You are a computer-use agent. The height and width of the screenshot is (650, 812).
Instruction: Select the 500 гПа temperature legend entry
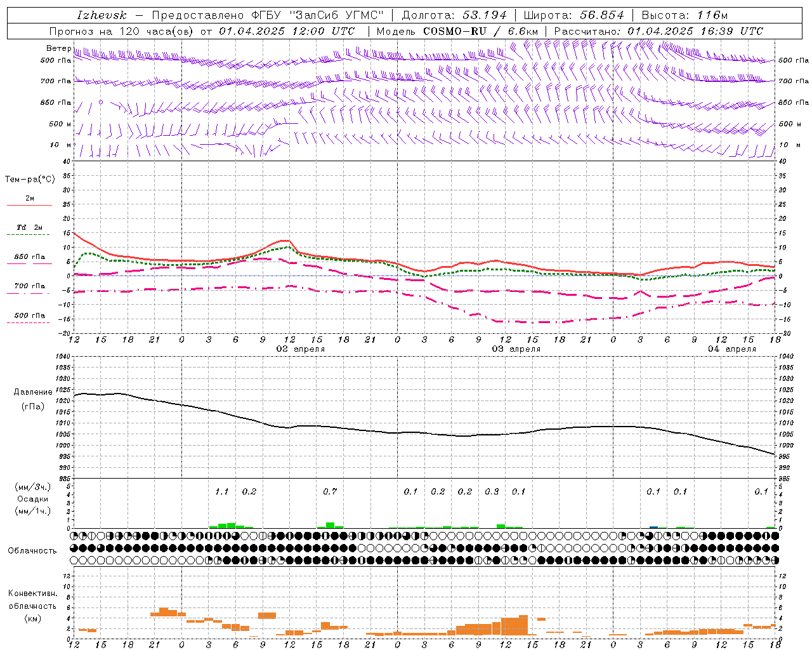click(30, 315)
